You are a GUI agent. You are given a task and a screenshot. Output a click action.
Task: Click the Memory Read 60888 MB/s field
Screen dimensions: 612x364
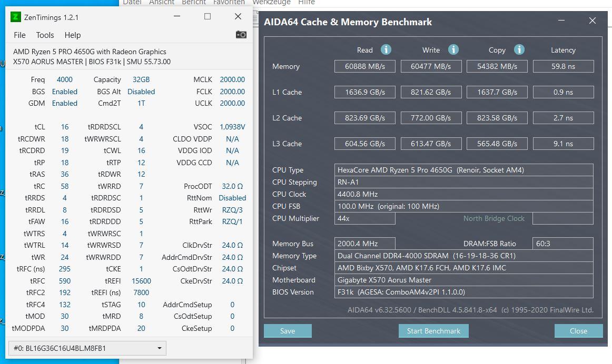click(x=365, y=66)
